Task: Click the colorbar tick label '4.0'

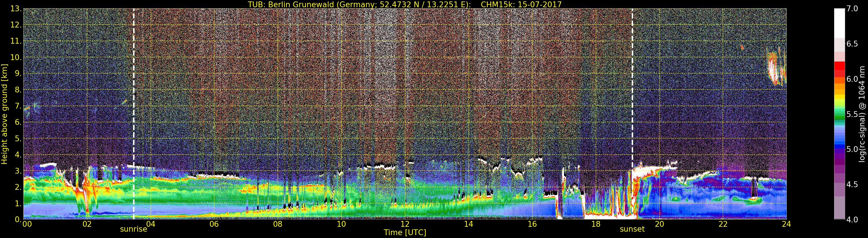Action: click(x=852, y=220)
